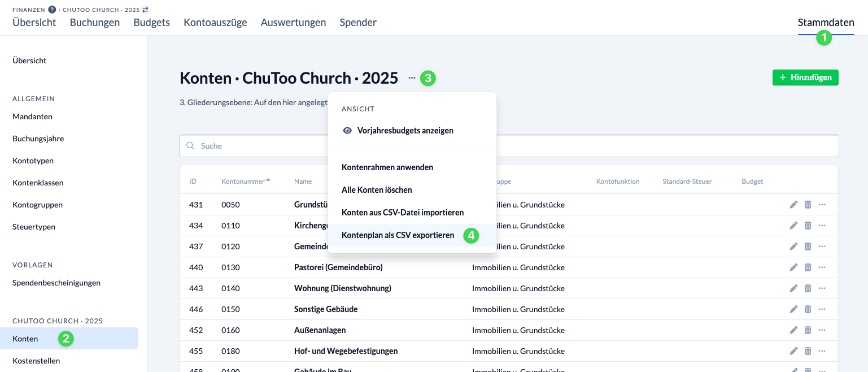The image size is (868, 372).
Task: Edit the Außenanlagen account
Action: [793, 330]
